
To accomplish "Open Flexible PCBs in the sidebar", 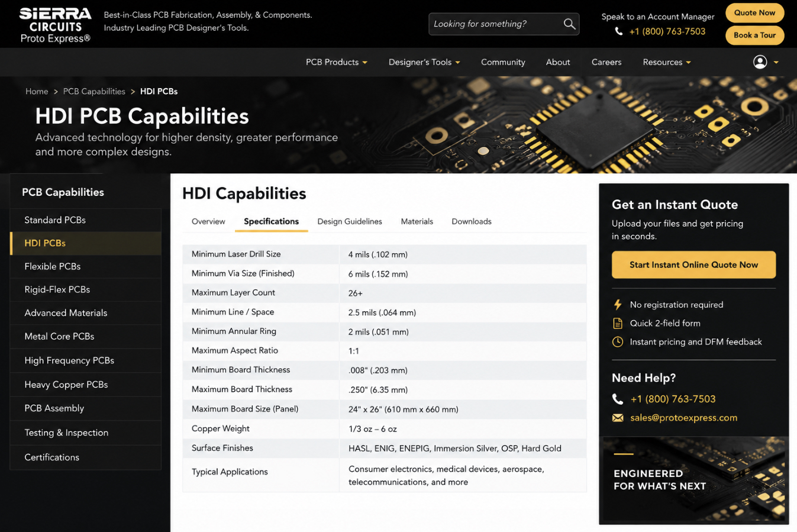I will 86,266.
